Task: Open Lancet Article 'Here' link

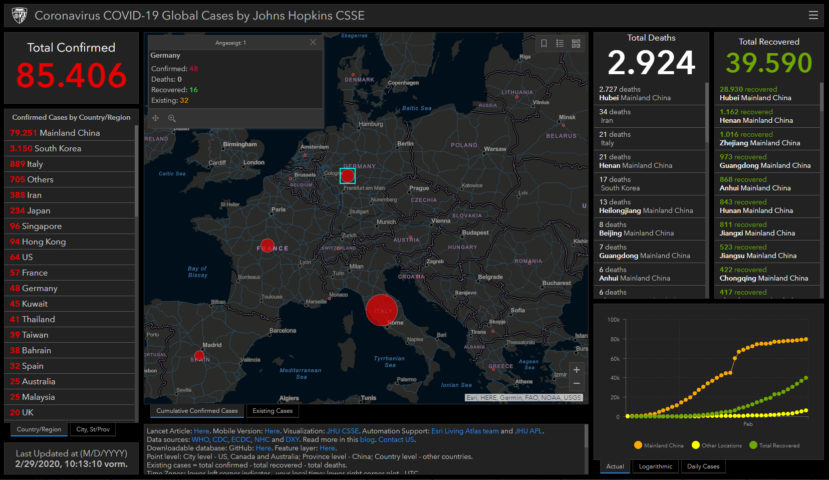Action: [201, 431]
